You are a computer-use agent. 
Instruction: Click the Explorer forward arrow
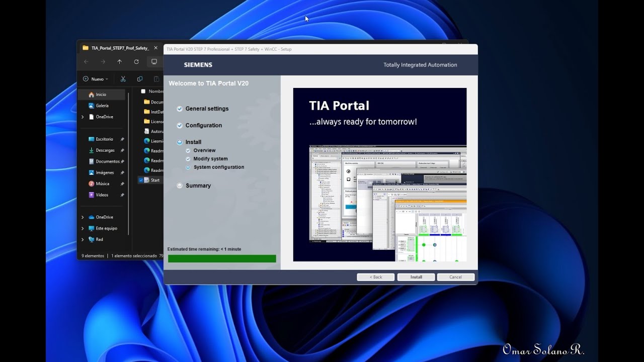103,61
